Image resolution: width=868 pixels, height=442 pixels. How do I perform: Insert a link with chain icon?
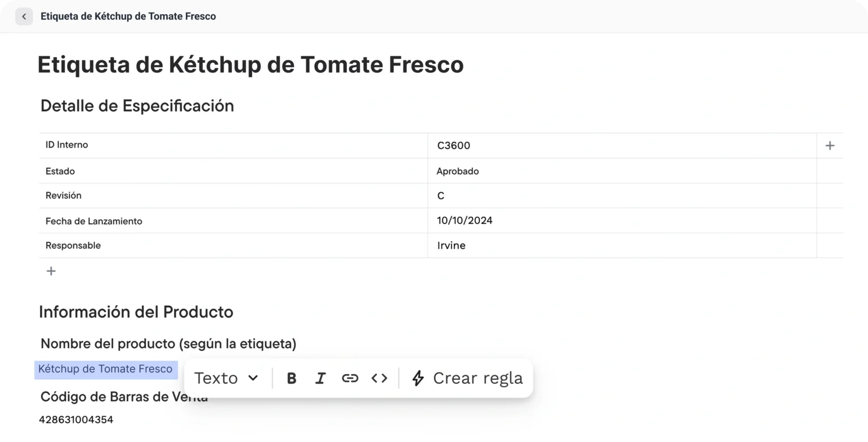coord(350,378)
